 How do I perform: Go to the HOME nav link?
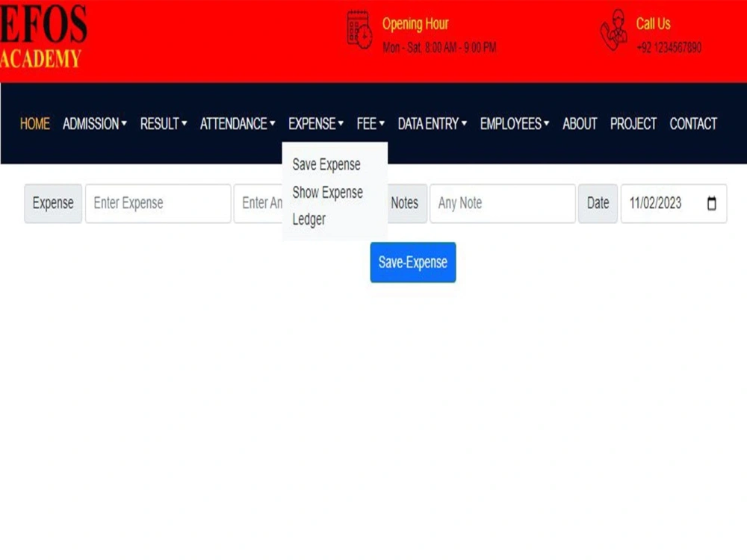coord(35,124)
